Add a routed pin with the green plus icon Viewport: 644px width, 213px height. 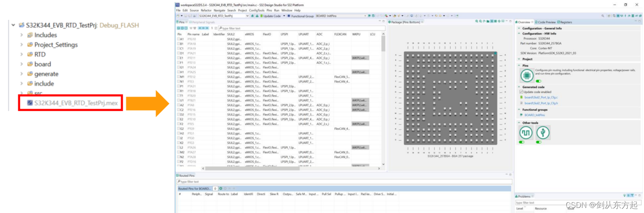pos(220,189)
